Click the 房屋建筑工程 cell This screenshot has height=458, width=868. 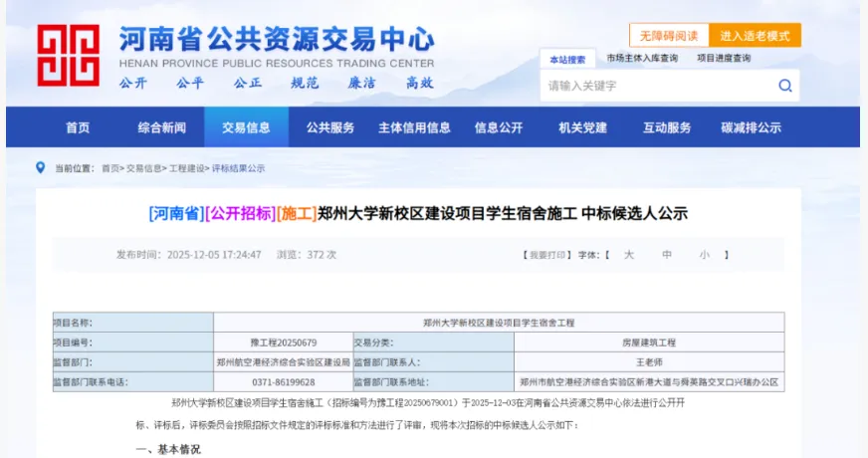pos(649,343)
